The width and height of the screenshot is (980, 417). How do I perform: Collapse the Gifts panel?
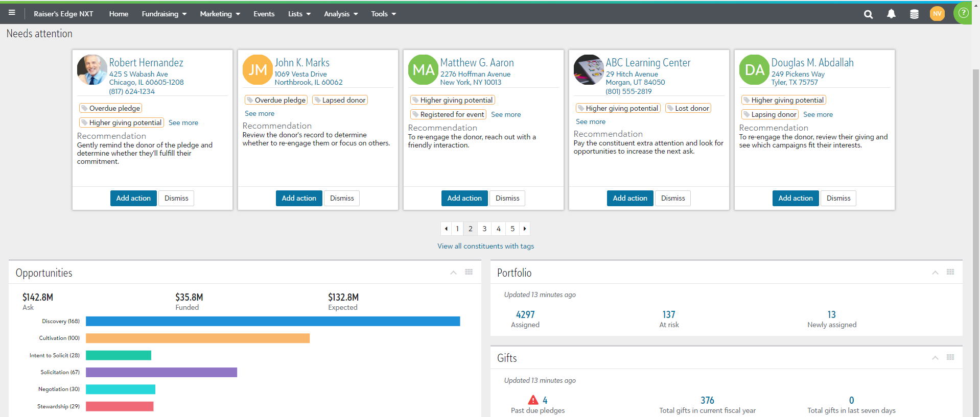tap(935, 358)
